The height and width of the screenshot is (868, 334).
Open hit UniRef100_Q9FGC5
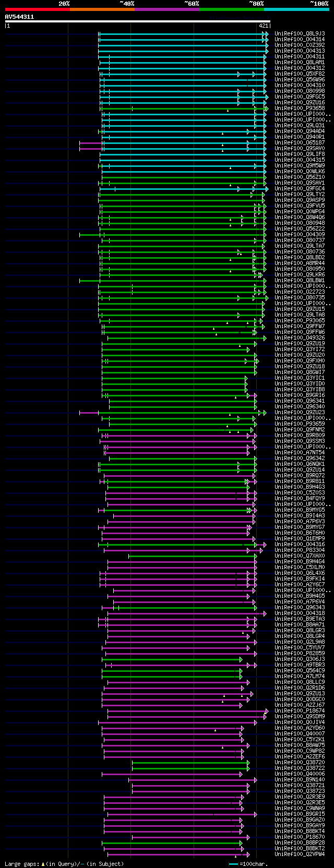tap(300, 97)
